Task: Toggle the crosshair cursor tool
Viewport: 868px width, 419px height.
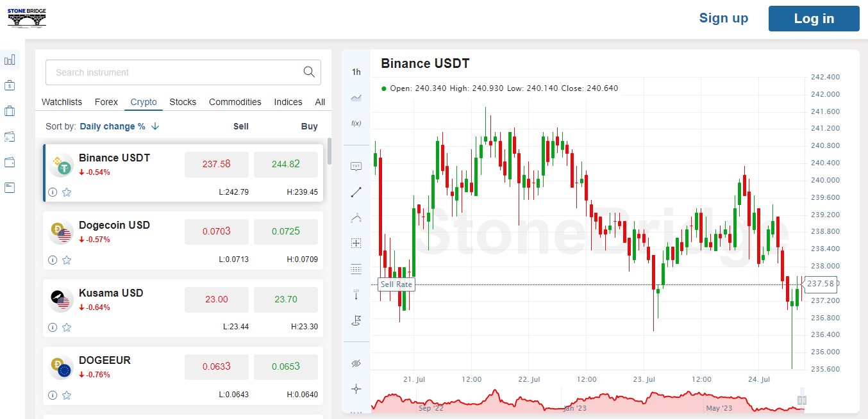Action: [x=356, y=389]
